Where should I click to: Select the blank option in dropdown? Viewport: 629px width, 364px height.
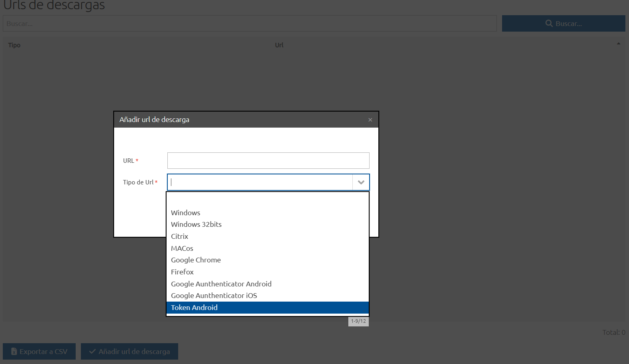(267, 201)
